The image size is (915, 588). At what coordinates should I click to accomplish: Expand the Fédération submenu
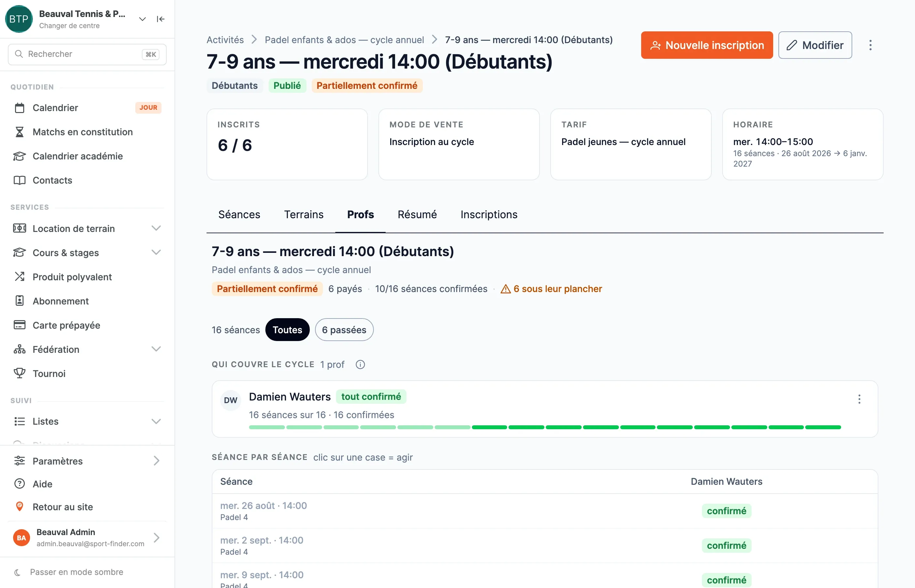pyautogui.click(x=156, y=349)
